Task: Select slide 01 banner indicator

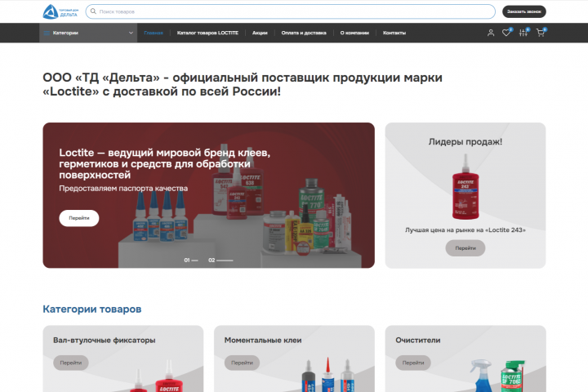Action: coord(191,260)
